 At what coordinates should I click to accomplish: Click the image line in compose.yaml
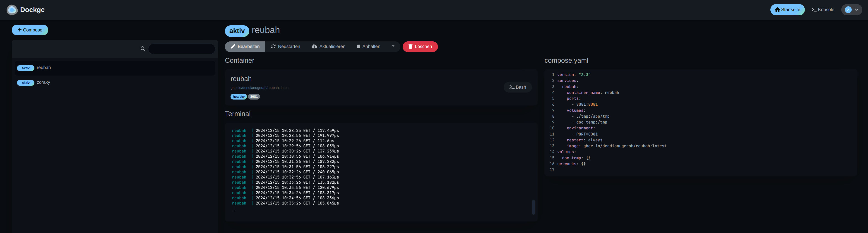coord(617,146)
